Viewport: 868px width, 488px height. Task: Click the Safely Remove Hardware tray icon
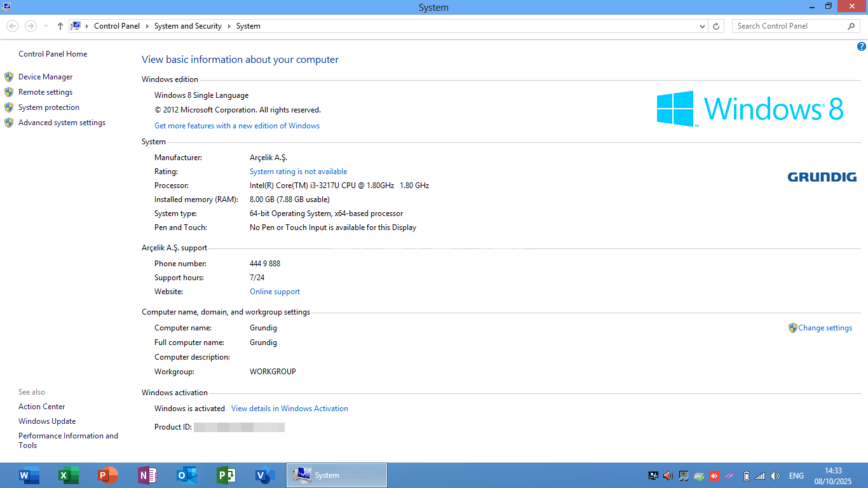click(x=699, y=475)
